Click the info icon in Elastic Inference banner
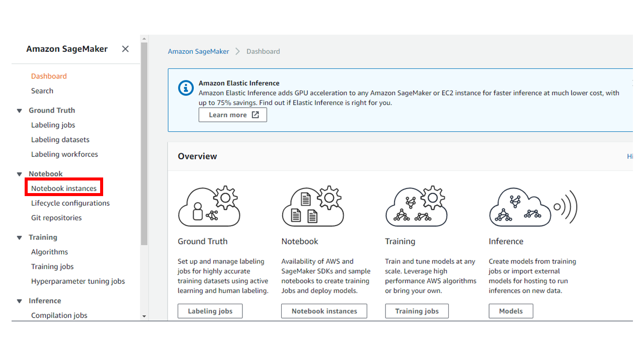Viewport: 644px width, 362px height. click(186, 88)
